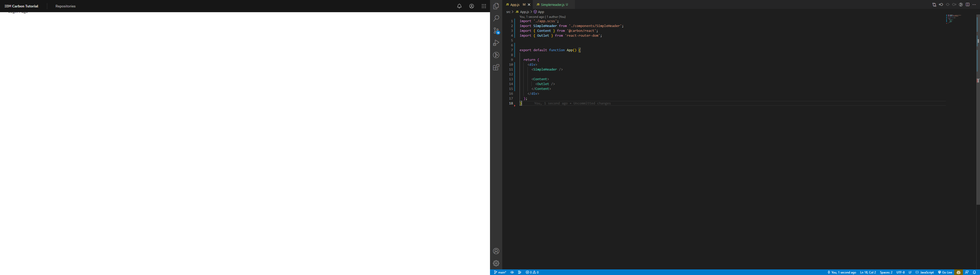The height and width of the screenshot is (275, 980).
Task: Select the Repositories menu item
Action: pos(65,6)
